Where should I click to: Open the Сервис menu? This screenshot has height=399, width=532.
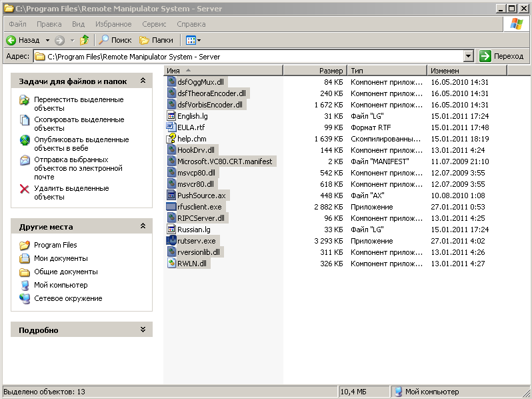[x=154, y=24]
